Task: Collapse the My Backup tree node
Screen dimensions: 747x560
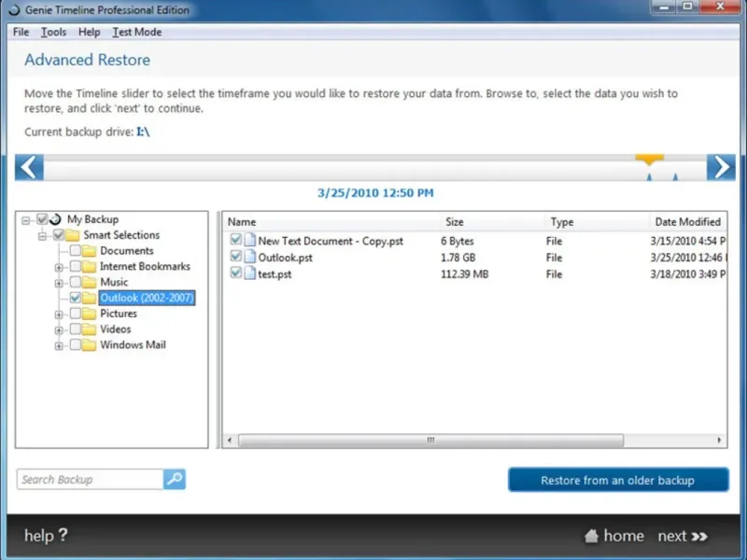Action: [26, 220]
